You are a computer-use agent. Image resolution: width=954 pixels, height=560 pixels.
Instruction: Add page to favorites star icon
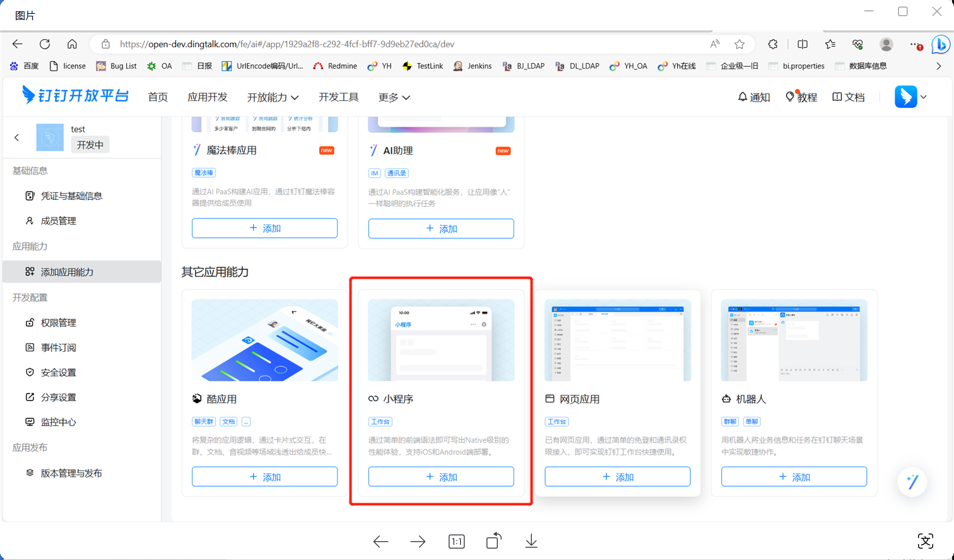tap(739, 44)
